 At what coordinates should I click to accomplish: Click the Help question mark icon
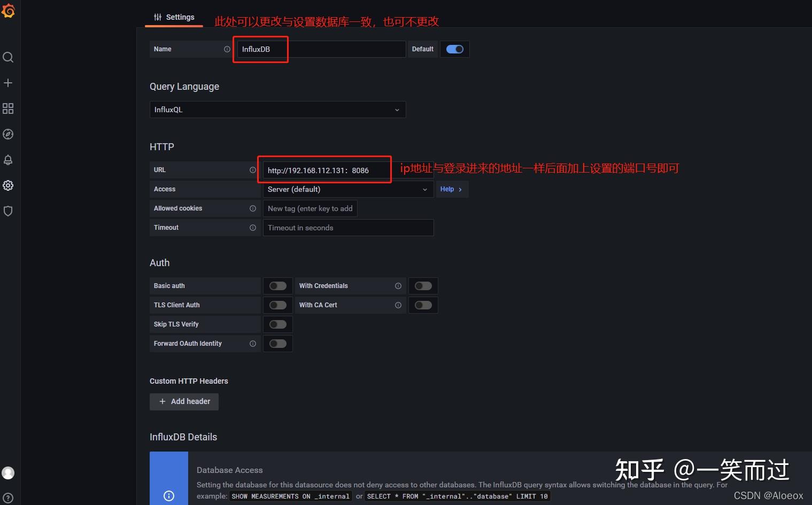tap(8, 498)
